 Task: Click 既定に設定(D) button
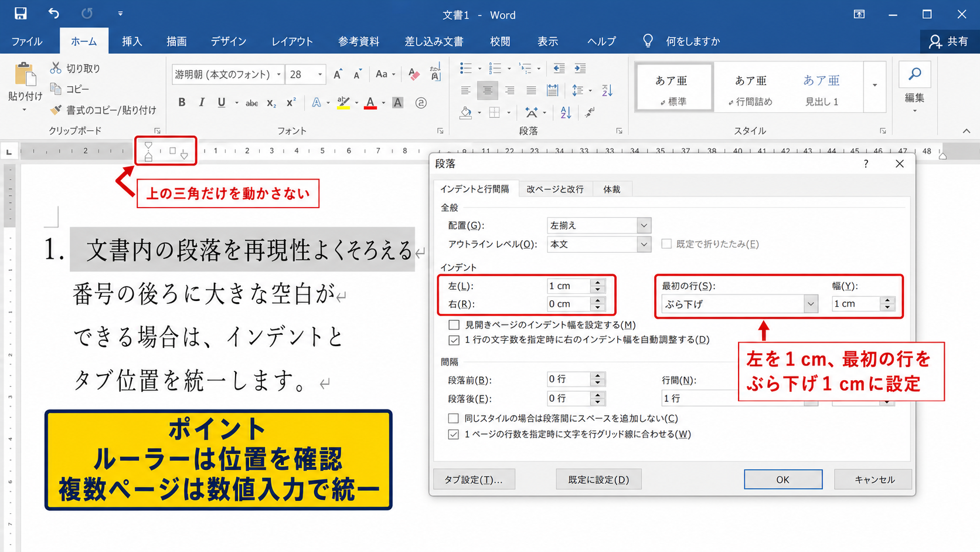(598, 479)
